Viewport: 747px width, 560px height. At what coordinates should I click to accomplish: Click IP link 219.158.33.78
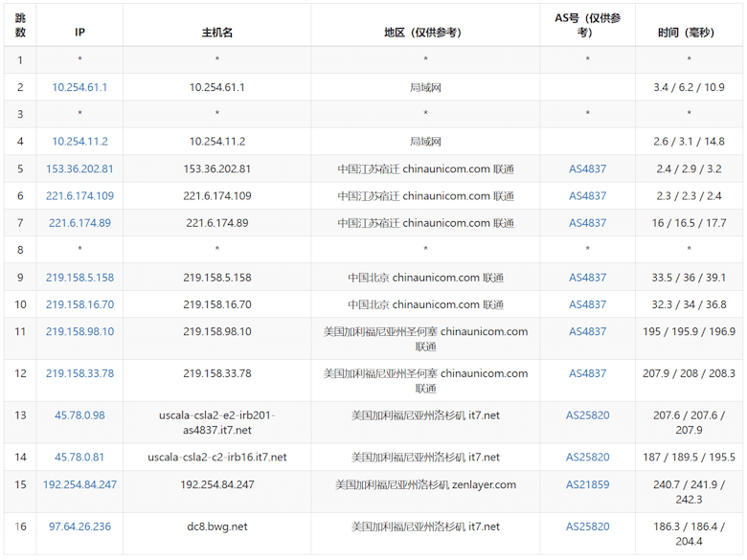pos(79,373)
